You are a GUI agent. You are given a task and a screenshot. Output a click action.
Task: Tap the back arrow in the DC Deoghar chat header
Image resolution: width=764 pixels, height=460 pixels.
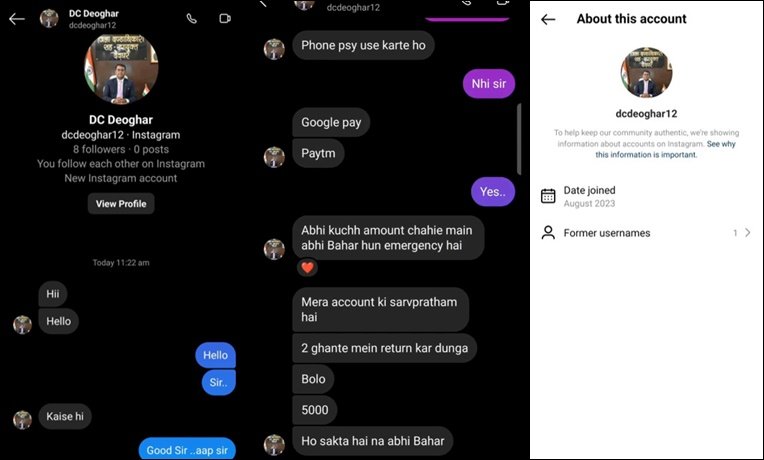click(x=17, y=19)
